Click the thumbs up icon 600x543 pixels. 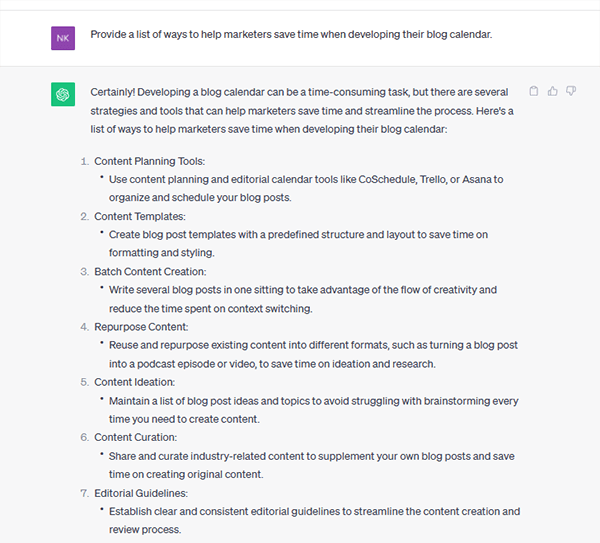(x=552, y=91)
